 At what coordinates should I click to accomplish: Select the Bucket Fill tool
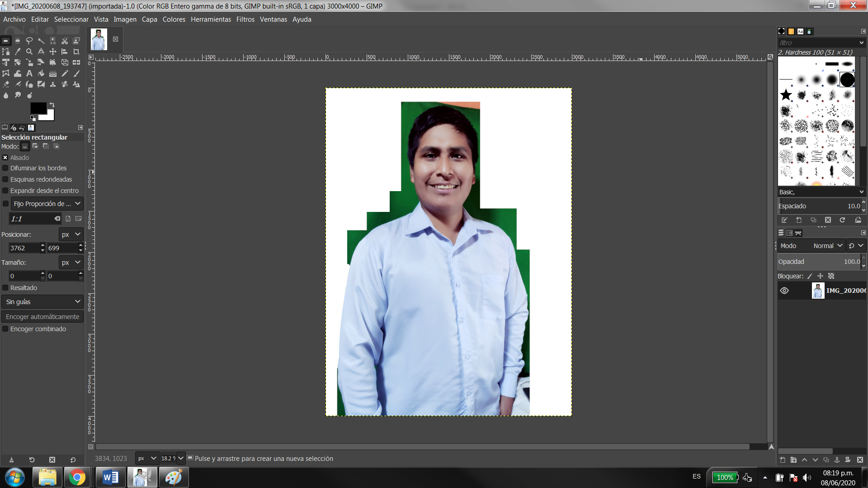[x=41, y=73]
